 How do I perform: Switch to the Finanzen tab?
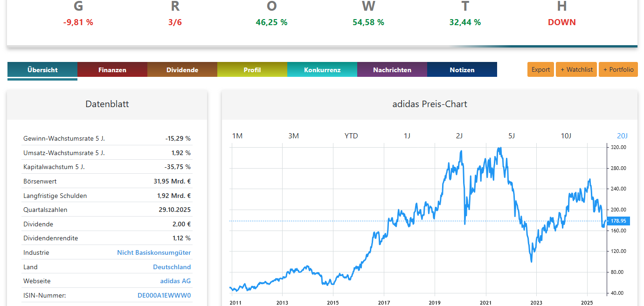coord(112,70)
